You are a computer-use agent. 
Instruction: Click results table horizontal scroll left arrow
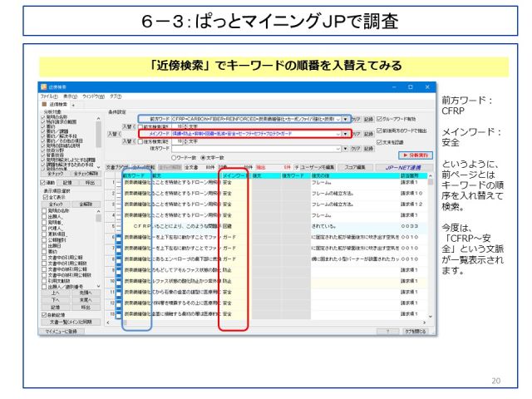(109, 323)
